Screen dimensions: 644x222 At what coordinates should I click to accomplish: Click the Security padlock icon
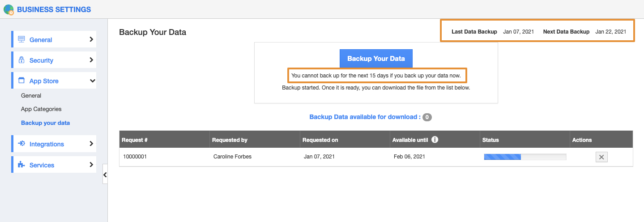(21, 60)
